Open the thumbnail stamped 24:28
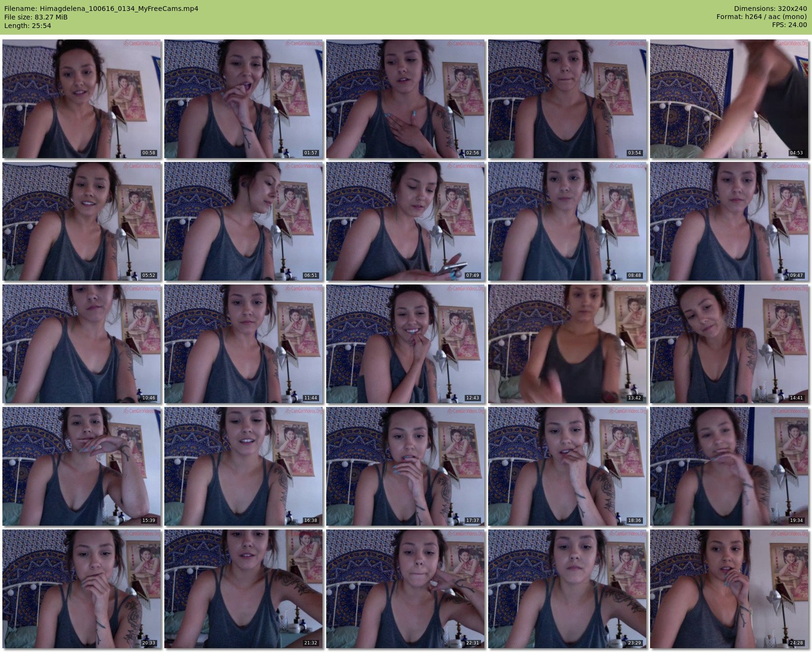 729,589
